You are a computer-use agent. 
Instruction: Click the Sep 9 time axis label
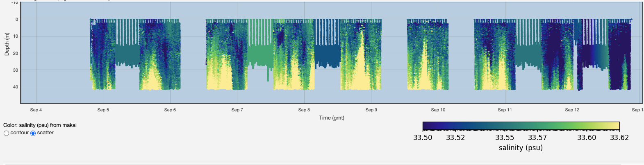371,110
